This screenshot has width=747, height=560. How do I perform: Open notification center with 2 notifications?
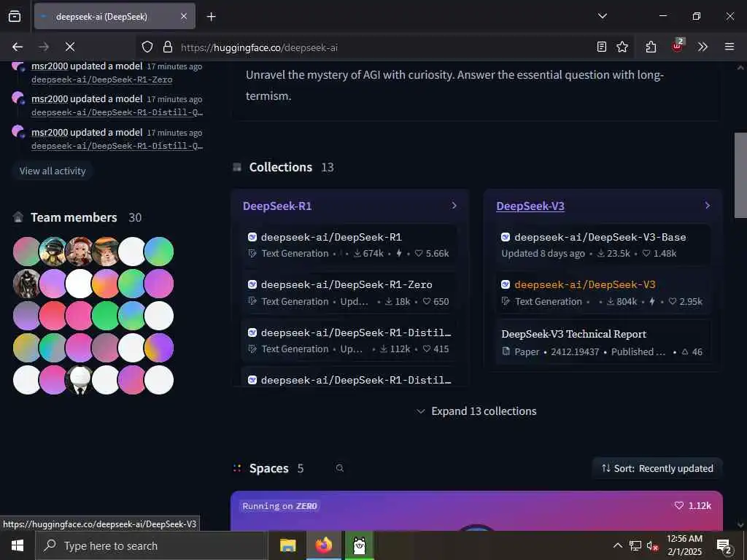point(724,547)
